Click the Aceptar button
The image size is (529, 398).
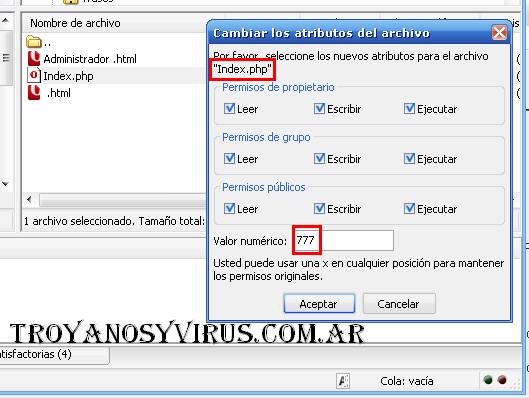pos(319,304)
